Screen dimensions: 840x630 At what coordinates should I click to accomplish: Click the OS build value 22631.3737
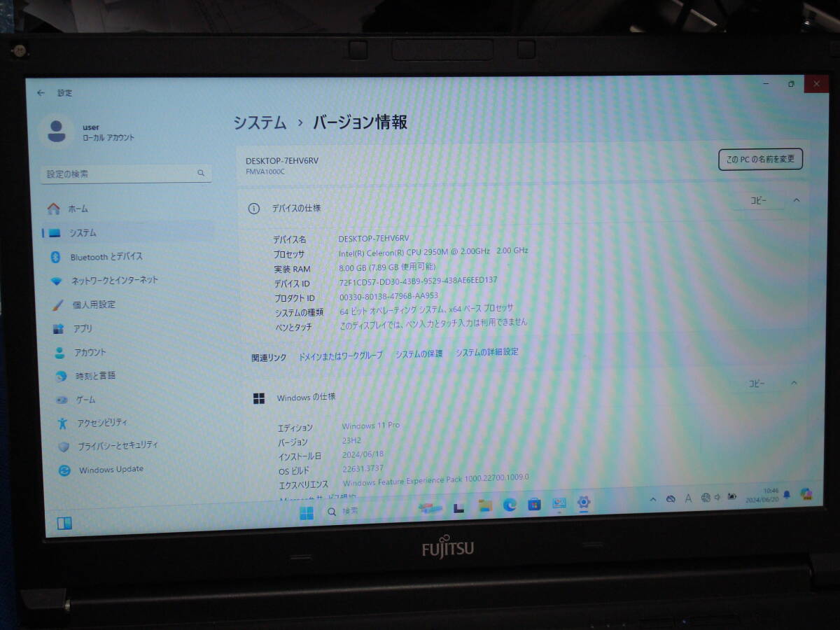coord(363,469)
